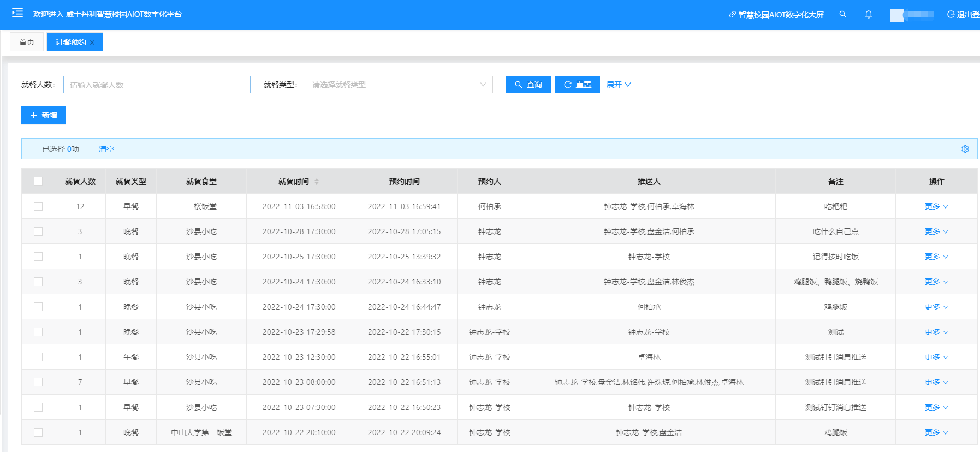Focus the 就餐人数 input field
This screenshot has height=452, width=980.
click(157, 85)
